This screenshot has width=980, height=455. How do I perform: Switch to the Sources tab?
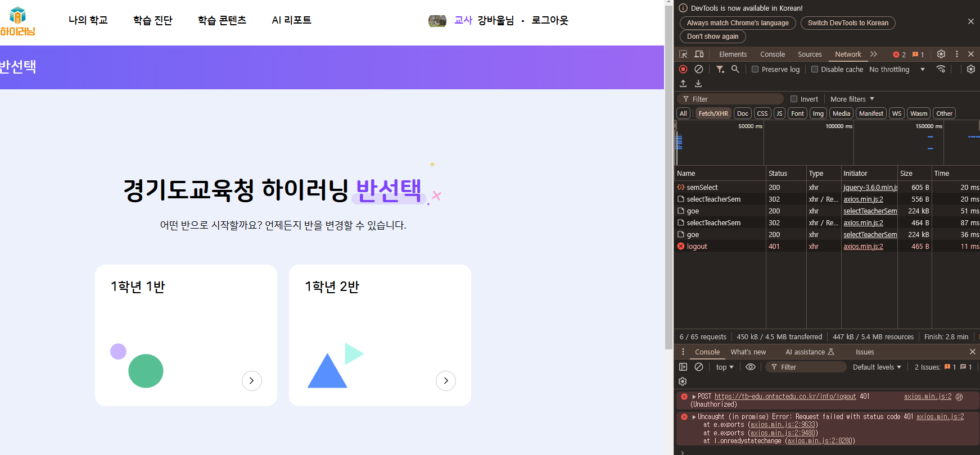click(810, 54)
